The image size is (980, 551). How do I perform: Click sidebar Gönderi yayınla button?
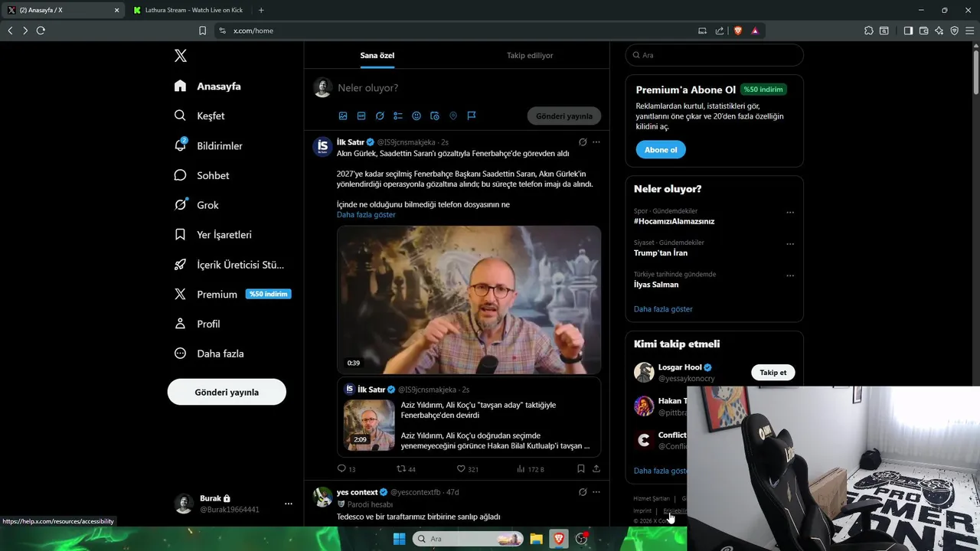227,392
